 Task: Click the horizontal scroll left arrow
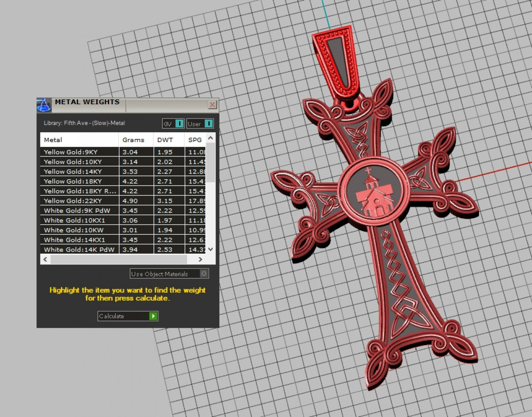[45, 259]
